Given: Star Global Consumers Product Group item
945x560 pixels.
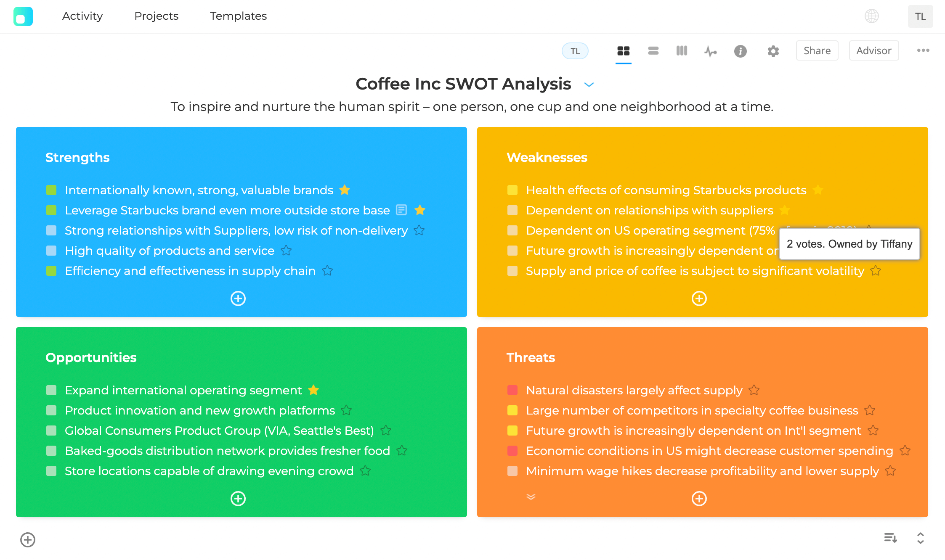Looking at the screenshot, I should click(386, 431).
